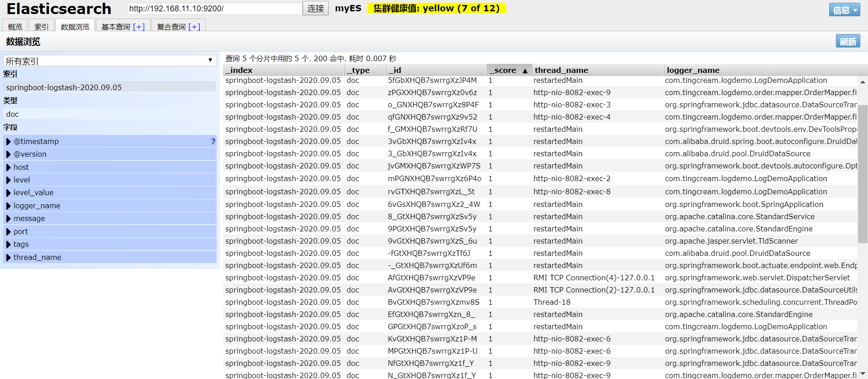868x379 pixels.
Task: Open the 基本查询 tab
Action: (x=116, y=27)
